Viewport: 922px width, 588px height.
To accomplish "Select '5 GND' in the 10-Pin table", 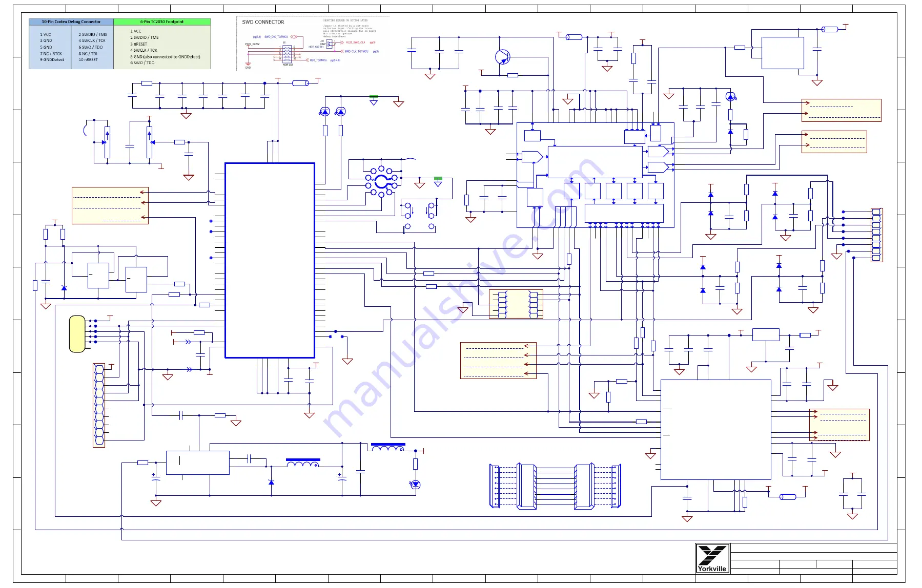I will 46,47.
